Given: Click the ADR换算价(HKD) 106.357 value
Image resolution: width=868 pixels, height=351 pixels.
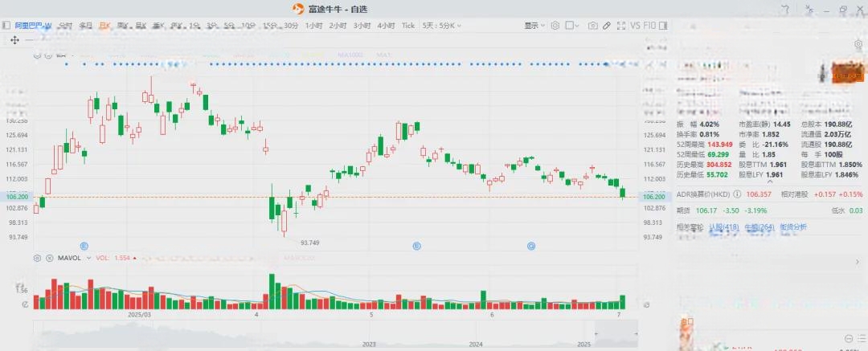Looking at the screenshot, I should pos(758,194).
